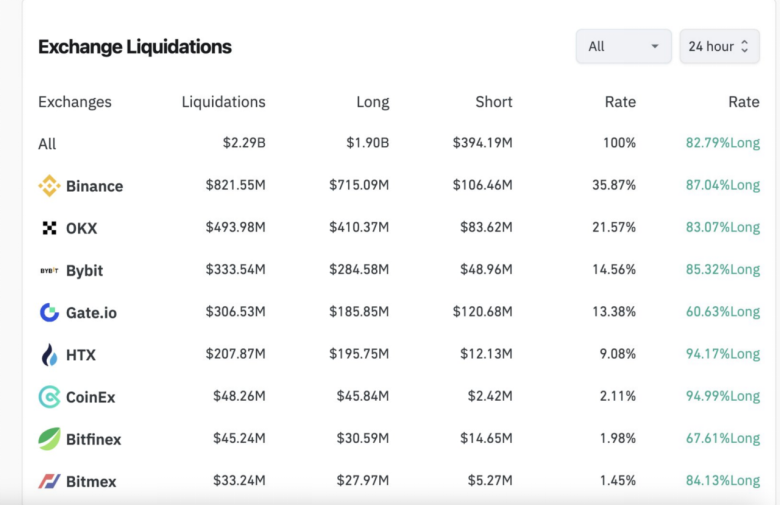Screen dimensions: 780x505
Task: Select the All exchanges summary row
Action: click(47, 144)
